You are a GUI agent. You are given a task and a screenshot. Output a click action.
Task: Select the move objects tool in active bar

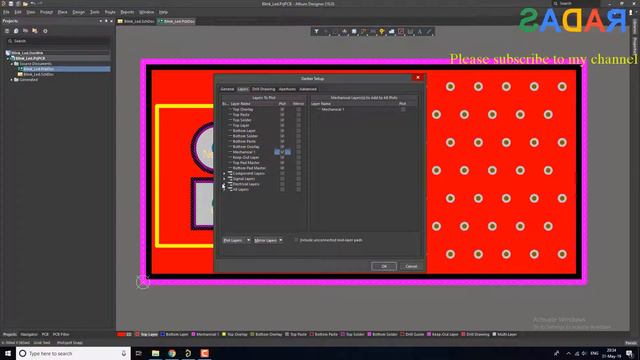pos(326,31)
